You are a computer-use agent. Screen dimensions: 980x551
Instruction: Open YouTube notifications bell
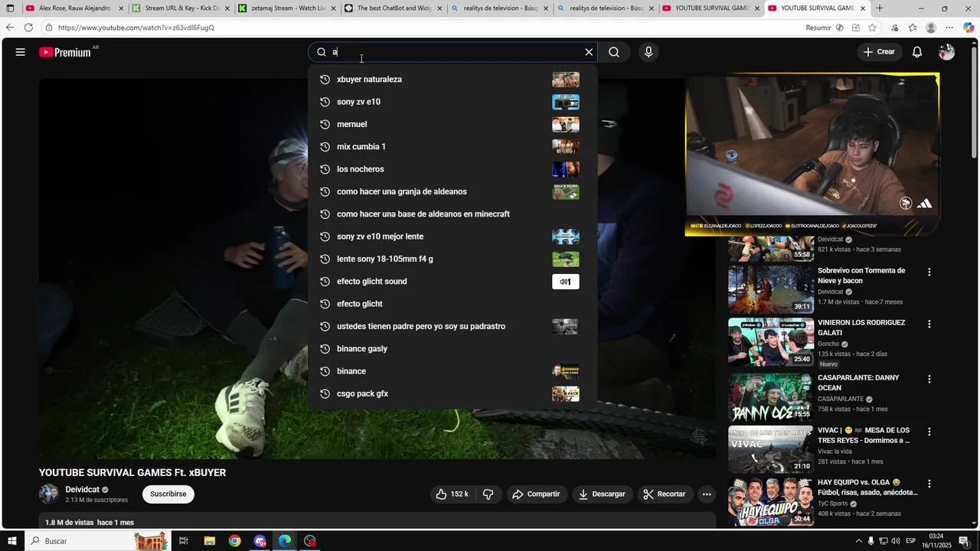(917, 52)
